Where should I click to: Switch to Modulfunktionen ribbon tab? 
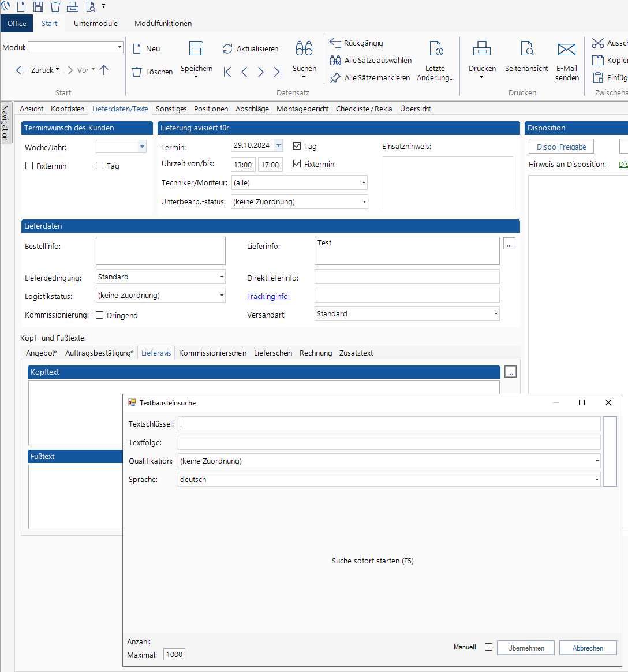coord(163,24)
